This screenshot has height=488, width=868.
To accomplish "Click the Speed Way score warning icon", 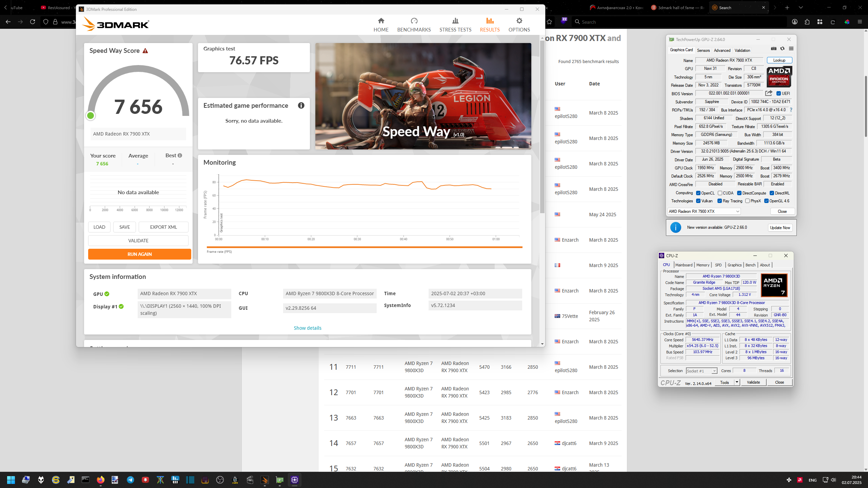I will tap(145, 51).
